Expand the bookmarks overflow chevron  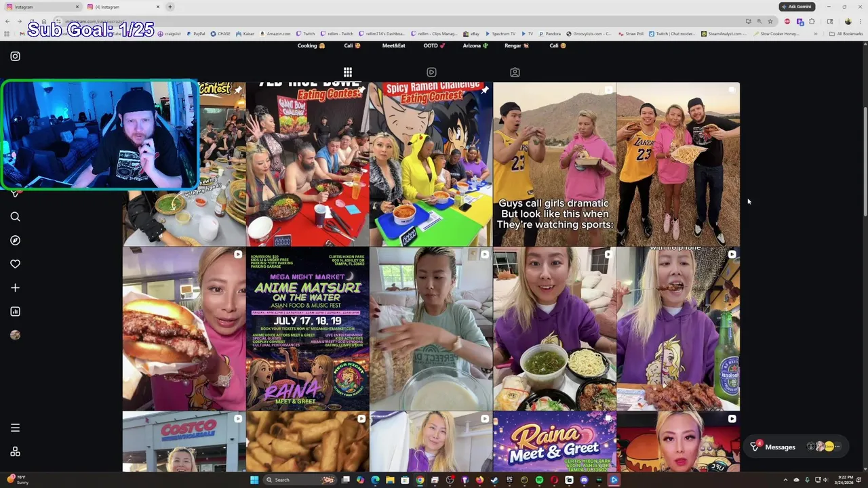(816, 33)
